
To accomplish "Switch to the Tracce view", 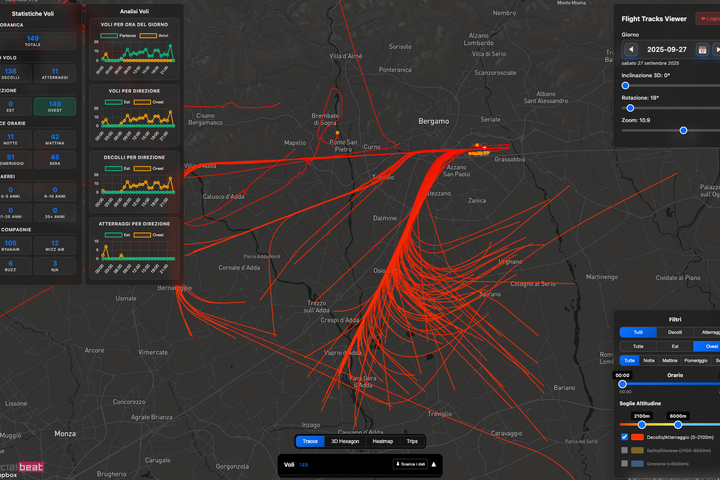I will coord(310,441).
